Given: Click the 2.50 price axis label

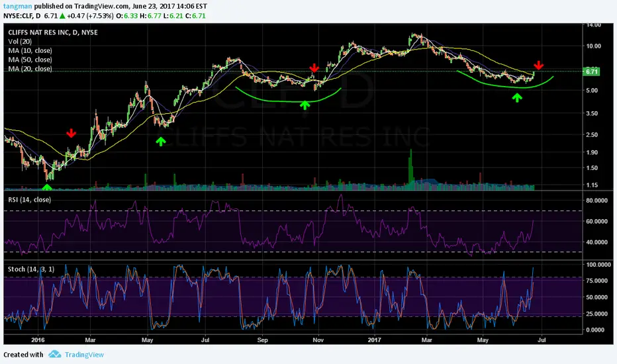Looking at the screenshot, I should pyautogui.click(x=593, y=134).
